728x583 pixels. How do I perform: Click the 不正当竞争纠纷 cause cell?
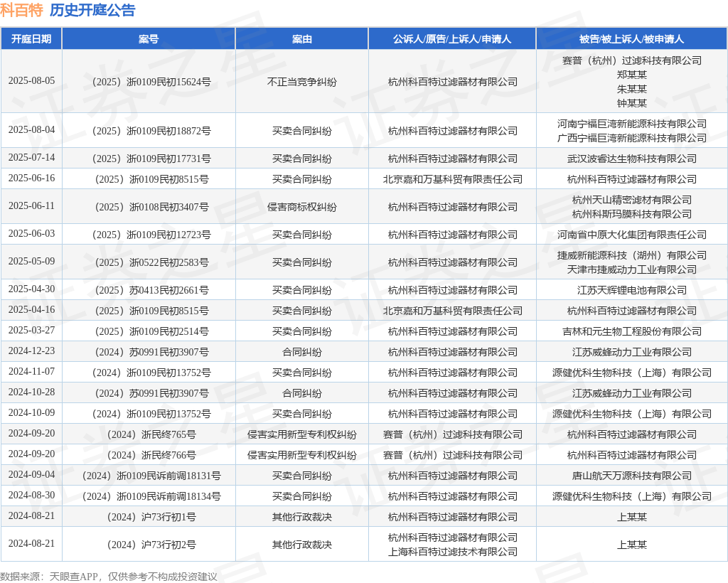pos(301,82)
